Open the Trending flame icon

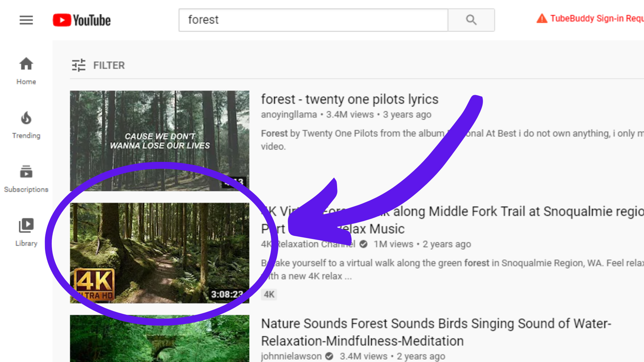pyautogui.click(x=26, y=118)
